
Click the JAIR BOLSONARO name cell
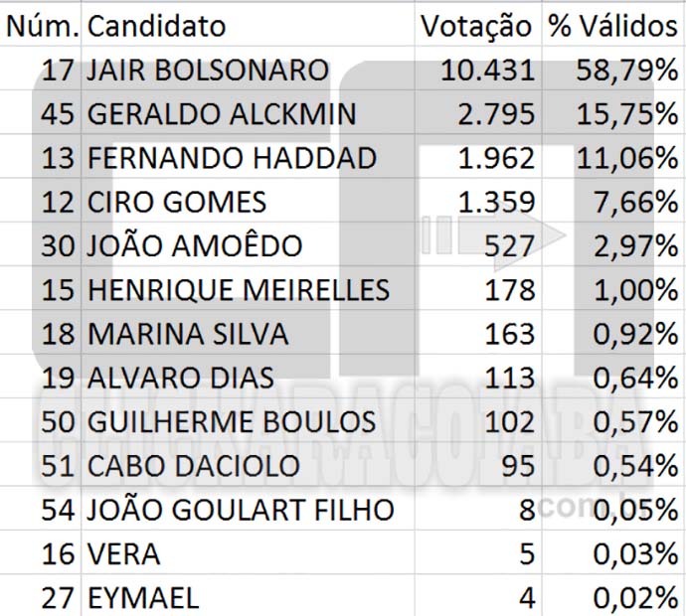click(x=248, y=69)
